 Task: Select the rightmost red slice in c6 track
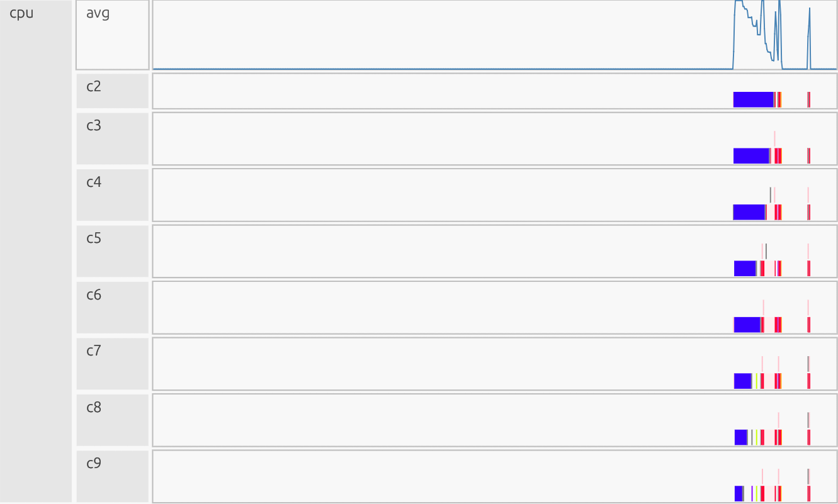pyautogui.click(x=808, y=325)
